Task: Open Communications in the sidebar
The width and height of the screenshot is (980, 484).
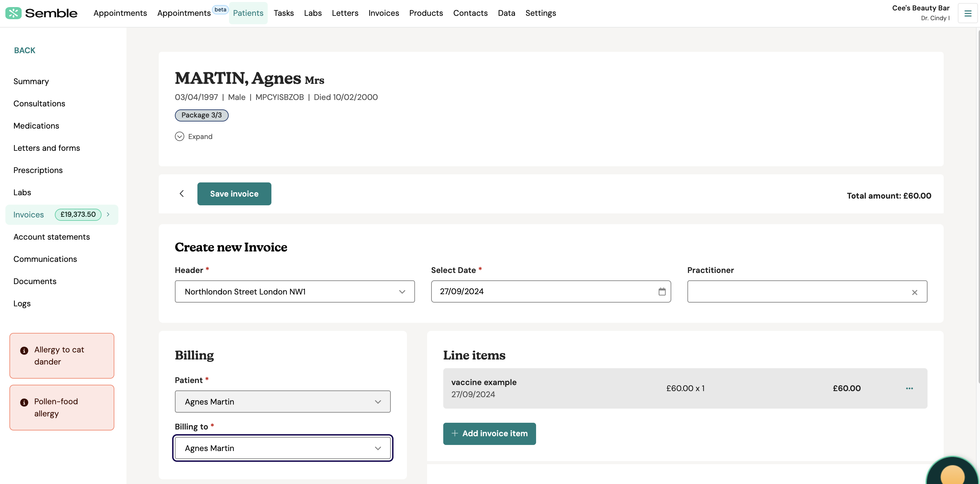Action: pos(45,258)
